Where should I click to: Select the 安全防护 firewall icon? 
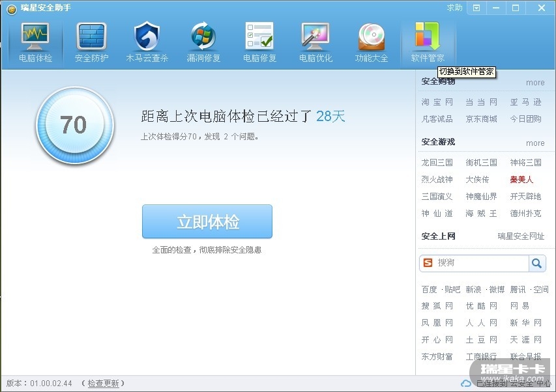[91, 36]
